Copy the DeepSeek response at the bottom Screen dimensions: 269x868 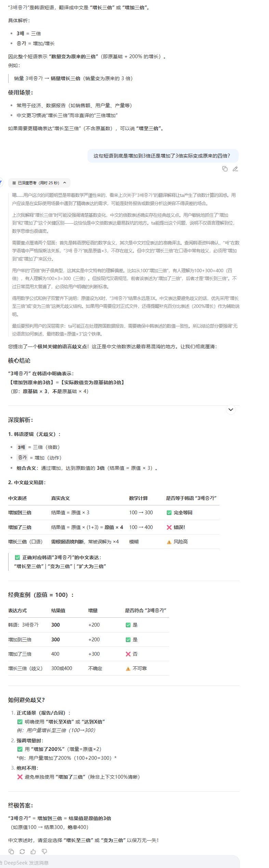pos(11,851)
